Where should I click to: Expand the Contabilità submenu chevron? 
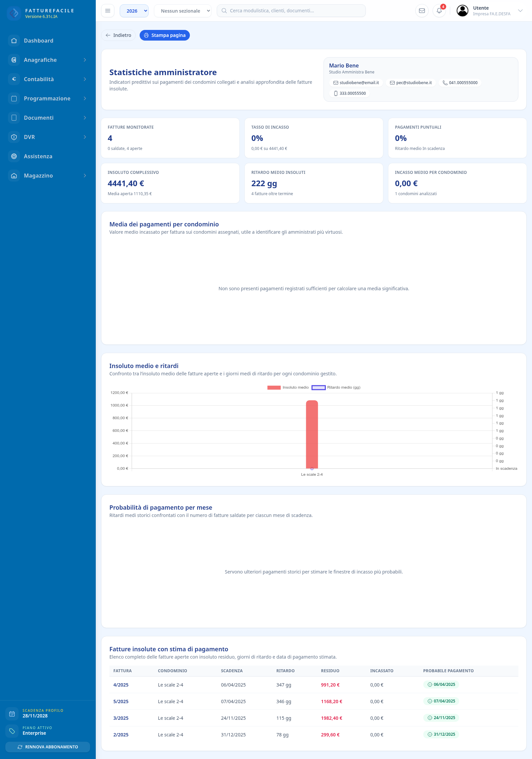[85, 79]
